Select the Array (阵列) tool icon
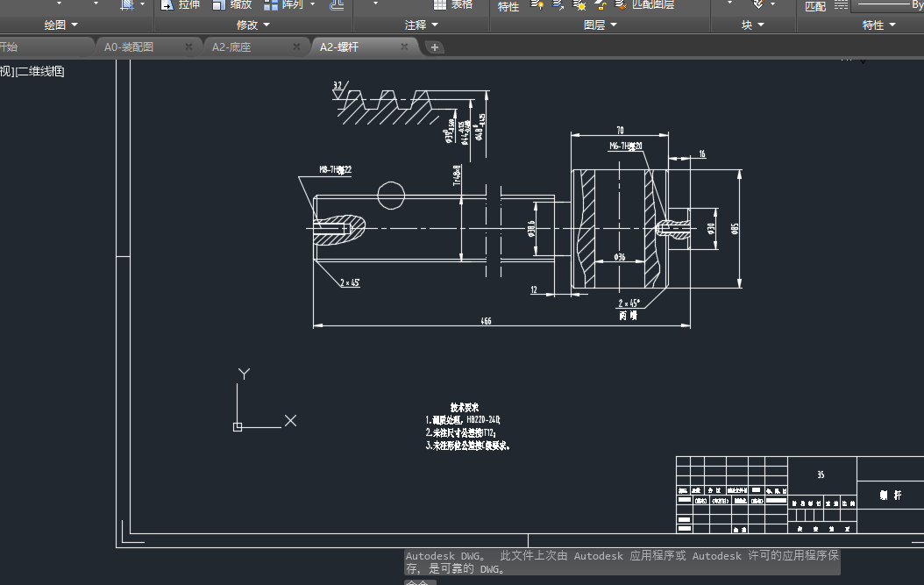The image size is (924, 585). click(271, 4)
